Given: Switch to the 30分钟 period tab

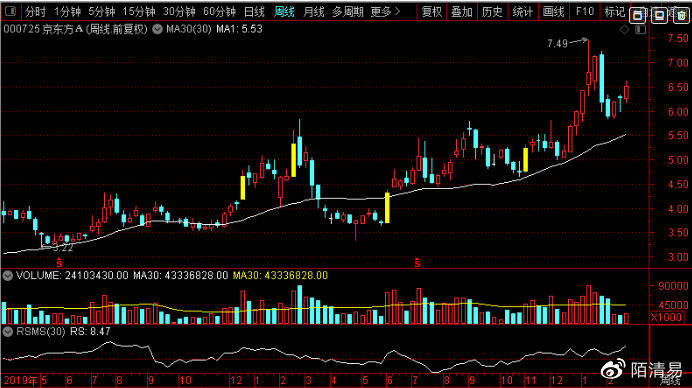Looking at the screenshot, I should click(179, 11).
